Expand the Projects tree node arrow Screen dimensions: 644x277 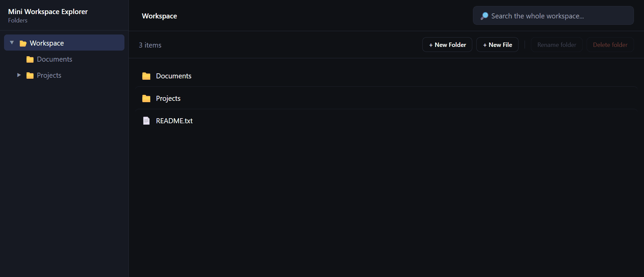(x=19, y=75)
